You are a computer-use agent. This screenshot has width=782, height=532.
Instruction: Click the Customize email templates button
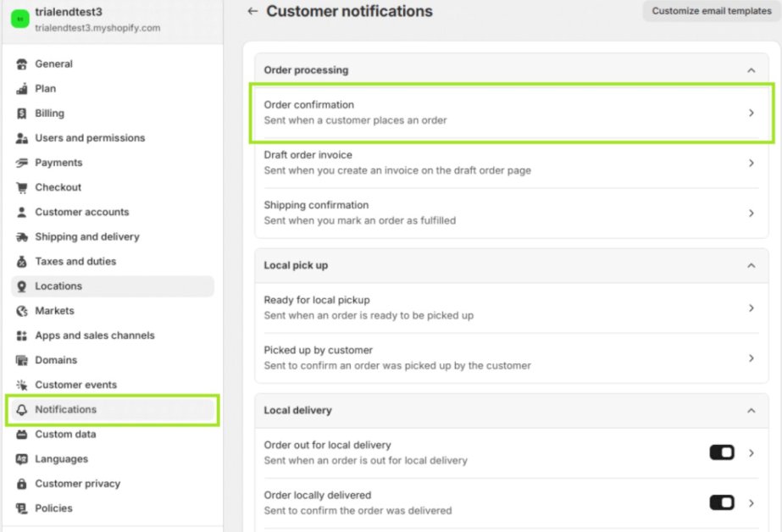pos(710,11)
